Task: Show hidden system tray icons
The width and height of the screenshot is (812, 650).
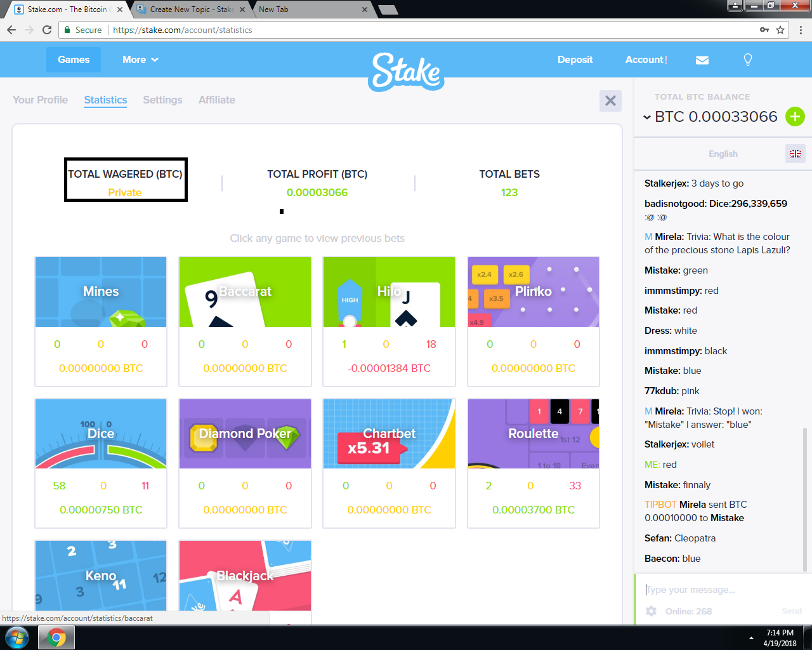Action: [x=751, y=638]
